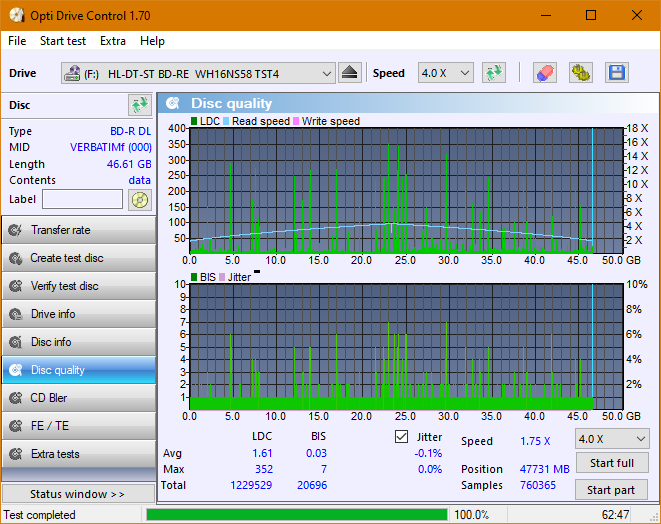Open the File menu
This screenshot has height=524, width=661.
pyautogui.click(x=17, y=41)
